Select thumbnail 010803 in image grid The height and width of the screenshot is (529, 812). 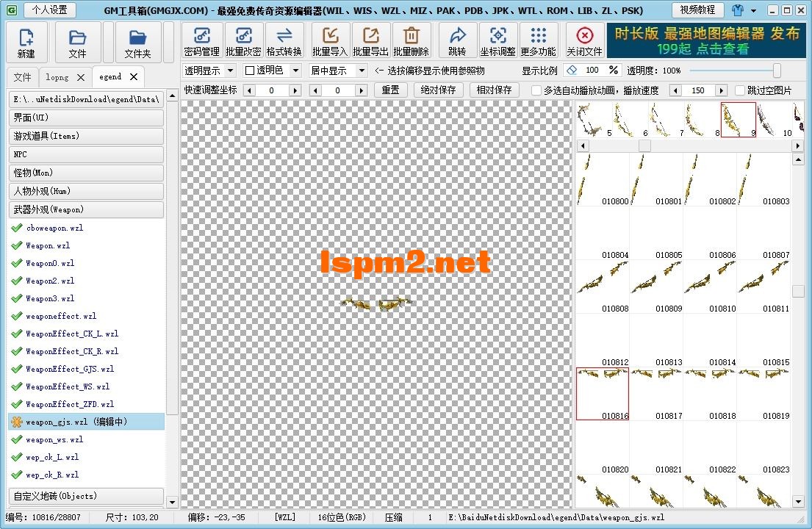click(764, 179)
